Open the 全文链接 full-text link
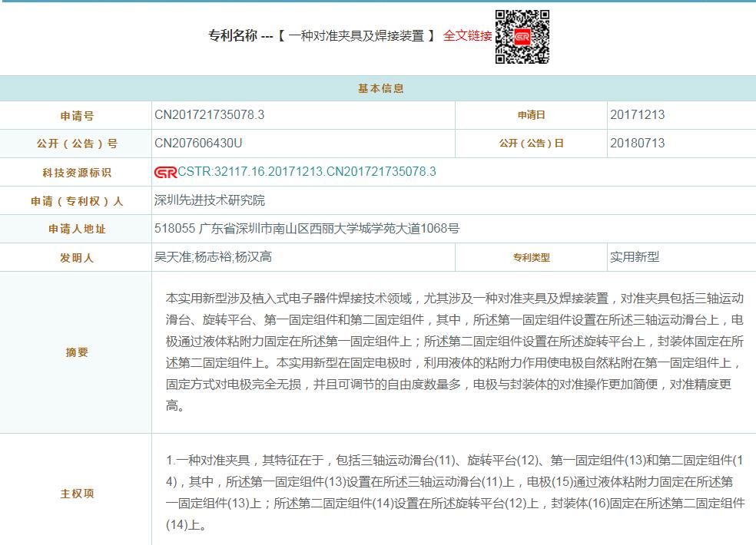The height and width of the screenshot is (545, 756). [x=467, y=35]
